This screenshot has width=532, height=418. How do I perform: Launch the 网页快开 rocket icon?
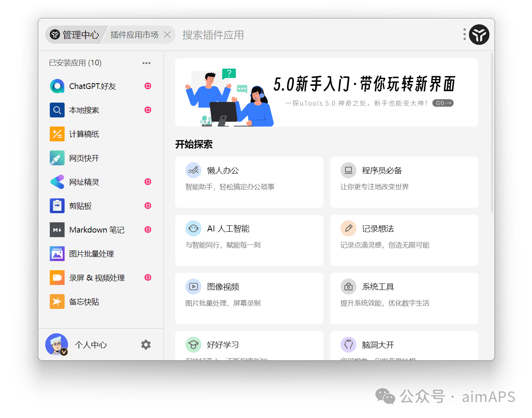pyautogui.click(x=57, y=158)
